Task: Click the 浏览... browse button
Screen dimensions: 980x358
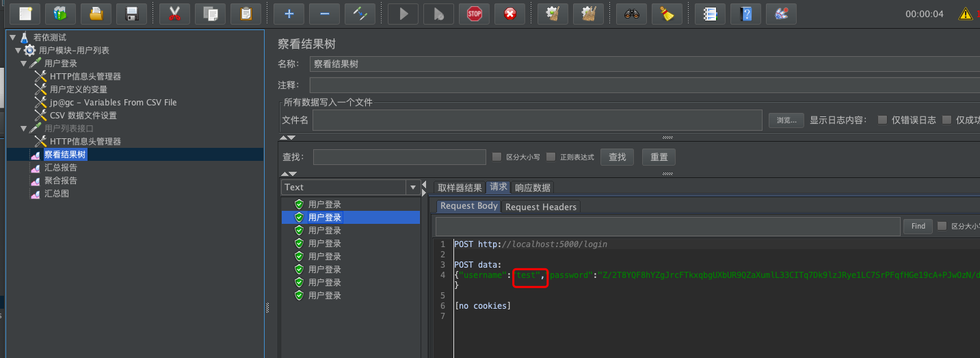Action: (786, 120)
